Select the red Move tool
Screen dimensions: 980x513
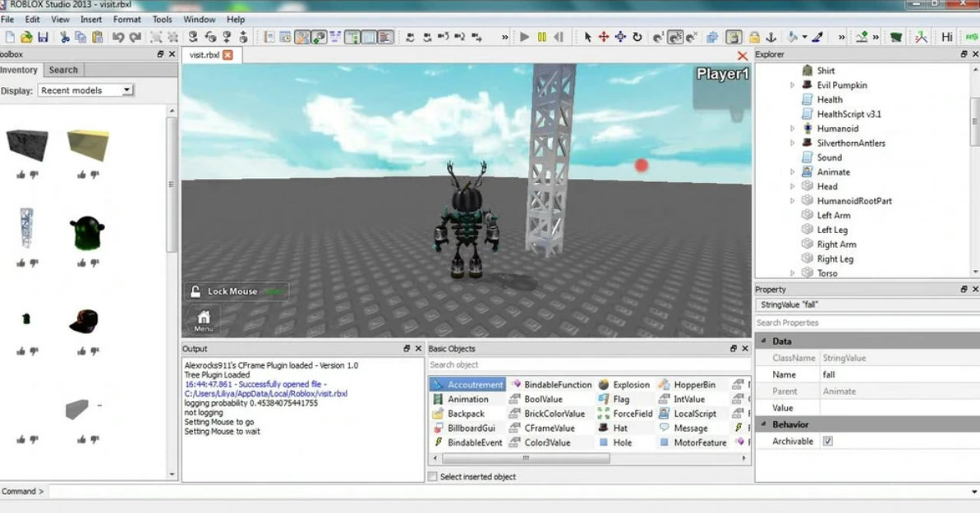604,37
